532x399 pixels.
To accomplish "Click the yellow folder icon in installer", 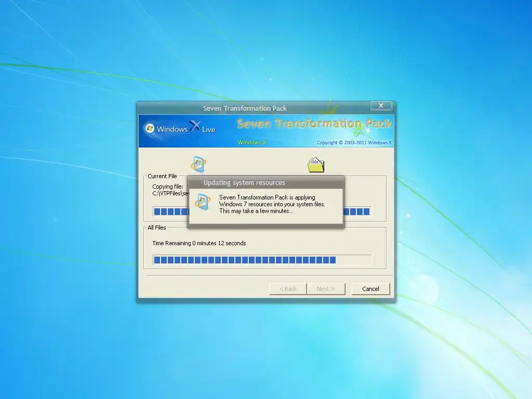I will tap(316, 165).
